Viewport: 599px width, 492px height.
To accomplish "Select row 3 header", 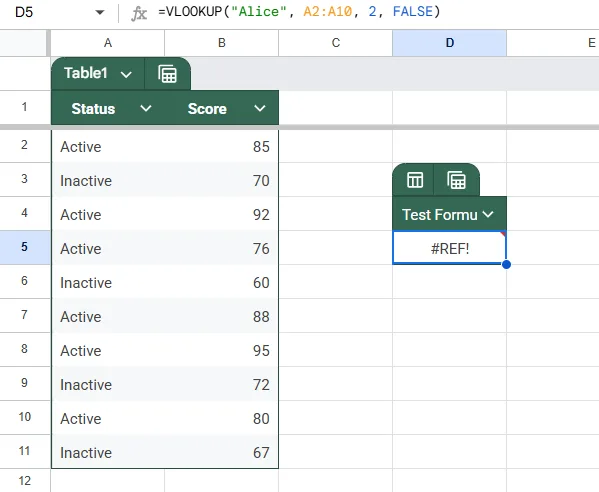I will (24, 180).
